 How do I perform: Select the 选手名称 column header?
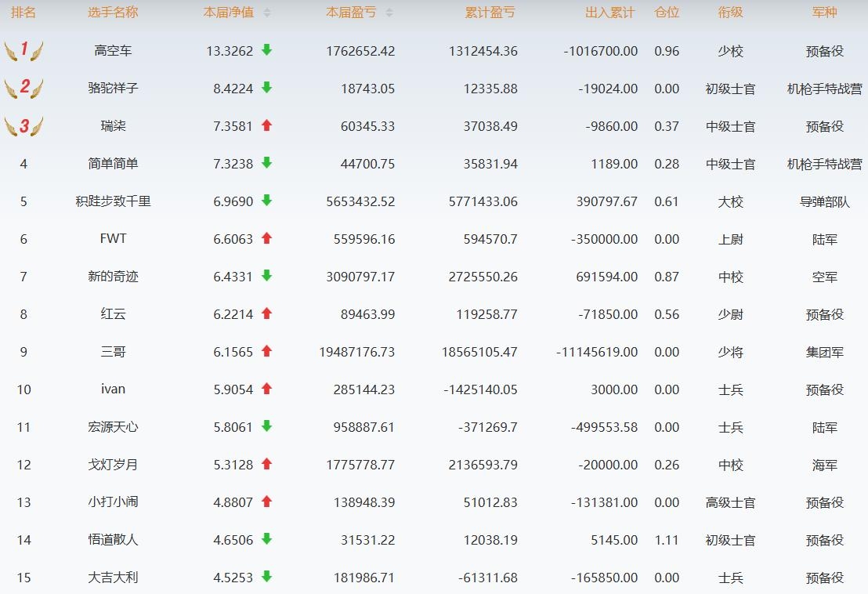coord(113,13)
